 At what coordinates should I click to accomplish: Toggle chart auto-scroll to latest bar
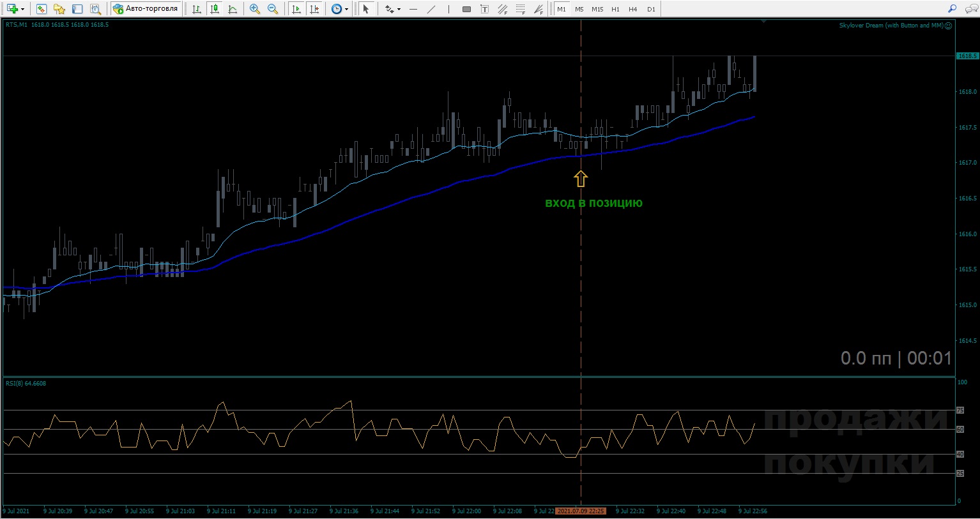pyautogui.click(x=296, y=9)
